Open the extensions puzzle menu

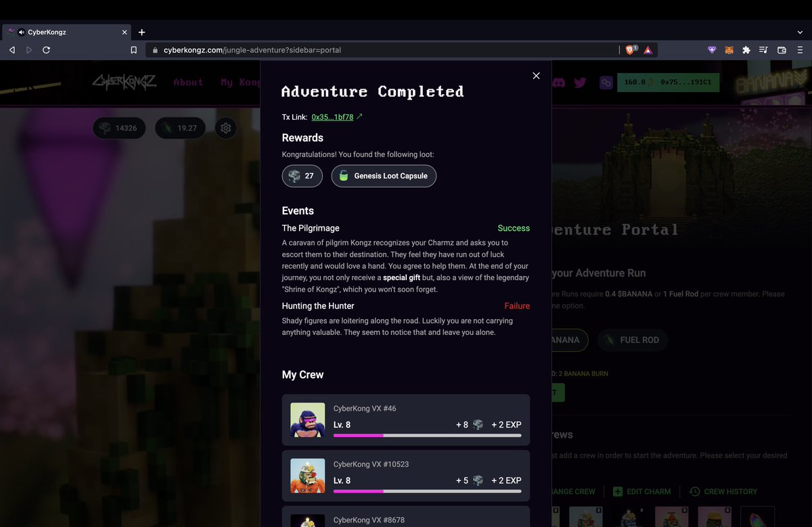click(x=746, y=50)
